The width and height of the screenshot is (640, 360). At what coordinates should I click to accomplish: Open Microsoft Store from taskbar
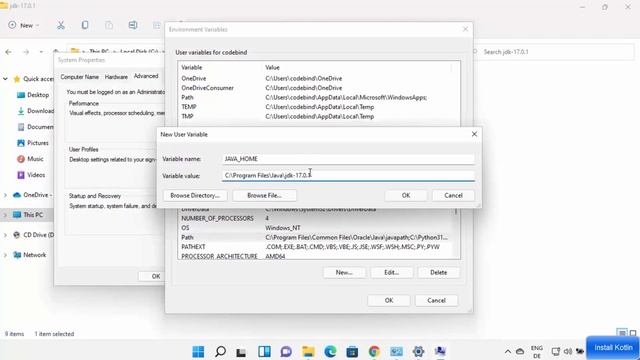click(x=352, y=351)
